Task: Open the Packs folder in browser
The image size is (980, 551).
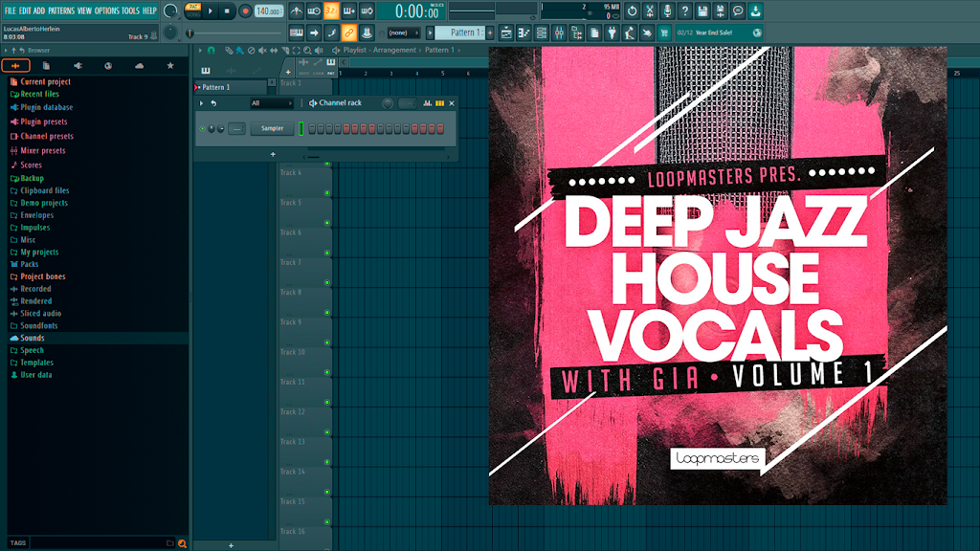Action: click(30, 264)
